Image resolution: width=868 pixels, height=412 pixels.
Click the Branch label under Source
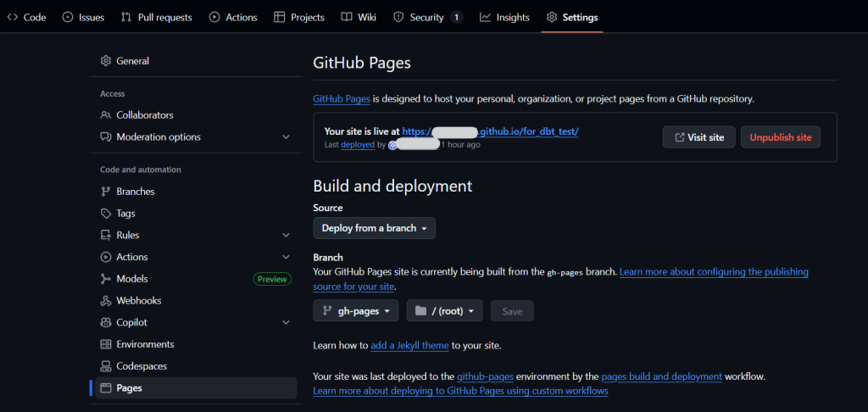click(328, 258)
